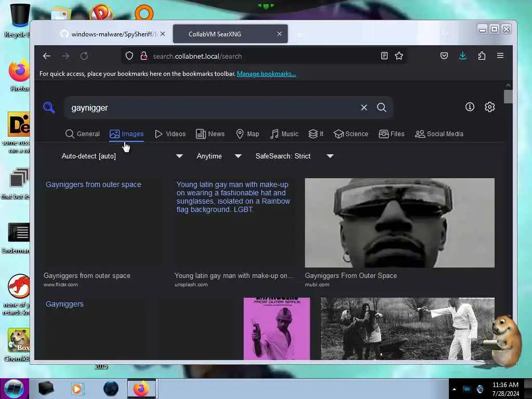The image size is (532, 399).
Task: Expand the Anytime time range dropdown
Action: [219, 156]
